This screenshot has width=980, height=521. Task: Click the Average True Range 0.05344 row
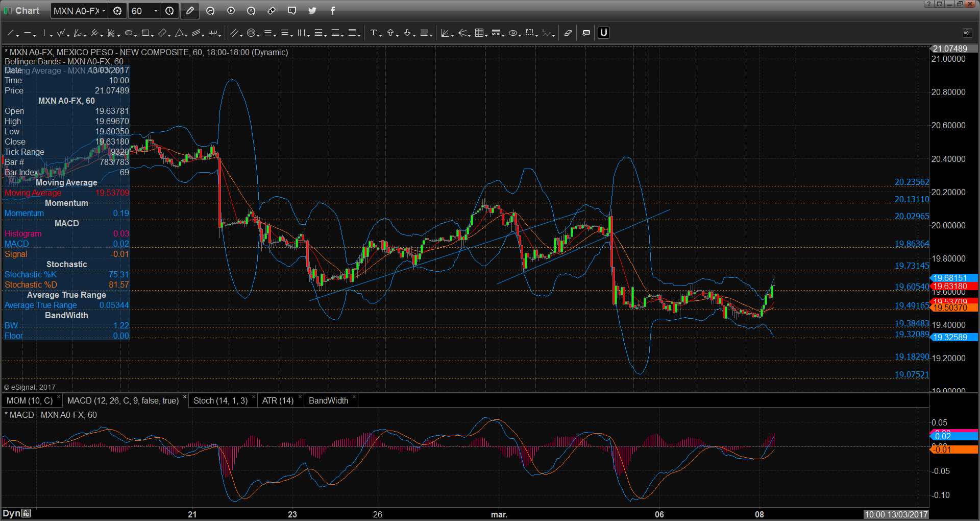pyautogui.click(x=66, y=305)
